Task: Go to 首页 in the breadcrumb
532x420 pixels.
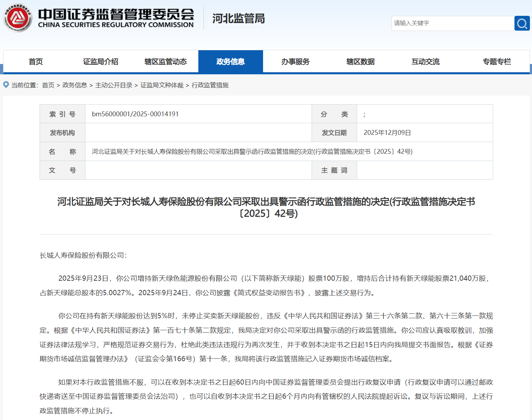Action: pyautogui.click(x=48, y=85)
